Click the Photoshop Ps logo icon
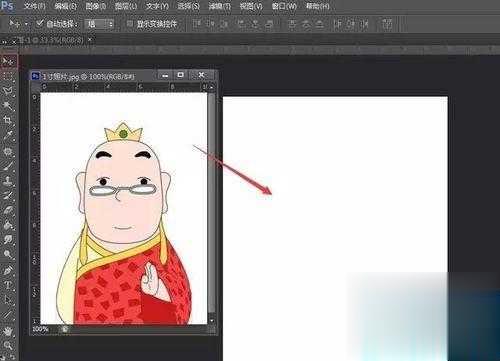The width and height of the screenshot is (500, 361). tap(7, 6)
